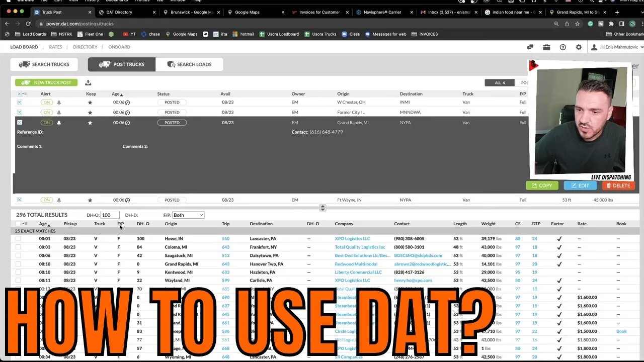Toggle alert bell for W Chester, OH post
Image resolution: width=644 pixels, height=362 pixels.
tap(59, 102)
